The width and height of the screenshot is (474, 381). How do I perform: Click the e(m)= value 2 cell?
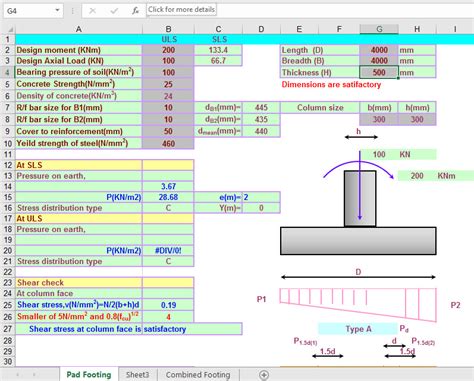(x=261, y=197)
